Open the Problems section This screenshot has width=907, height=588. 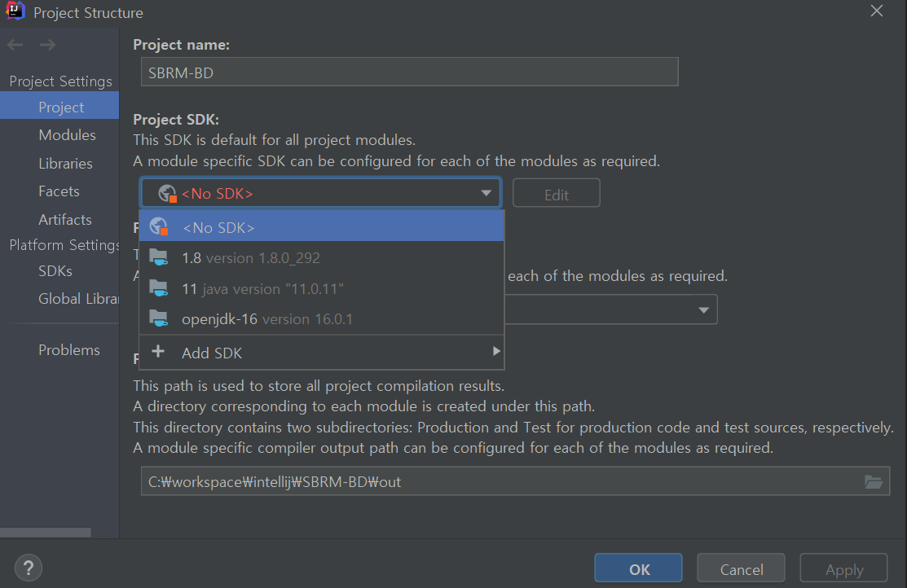(x=68, y=350)
